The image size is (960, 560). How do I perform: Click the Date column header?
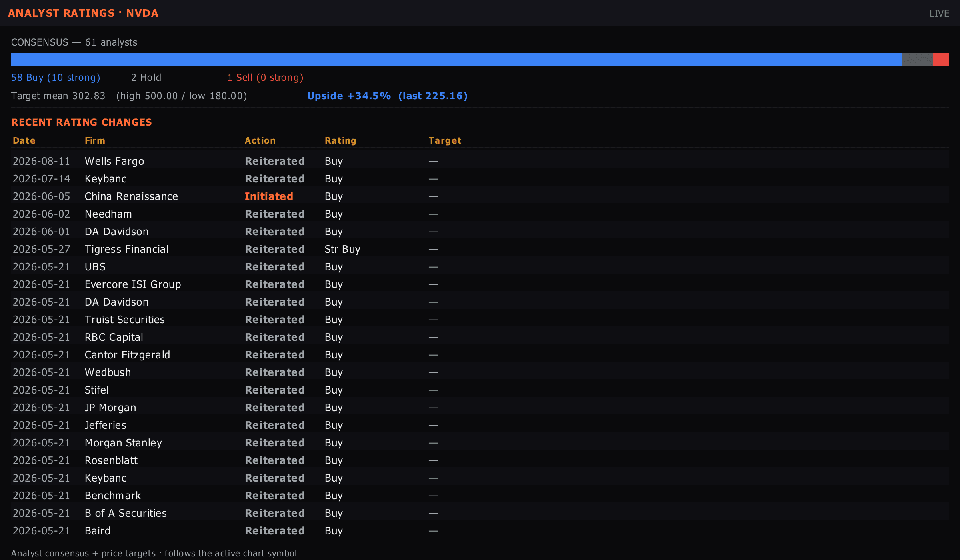tap(24, 141)
